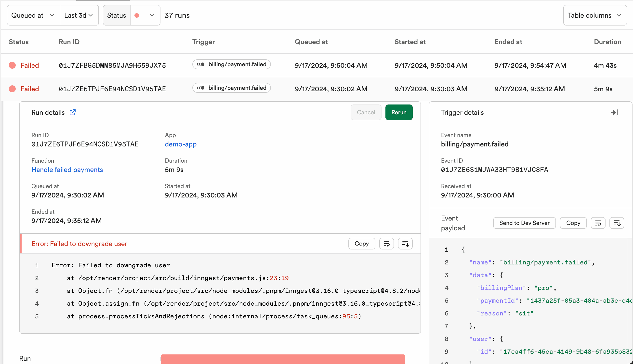The width and height of the screenshot is (633, 364).
Task: Open the run details external link
Action: 73,113
